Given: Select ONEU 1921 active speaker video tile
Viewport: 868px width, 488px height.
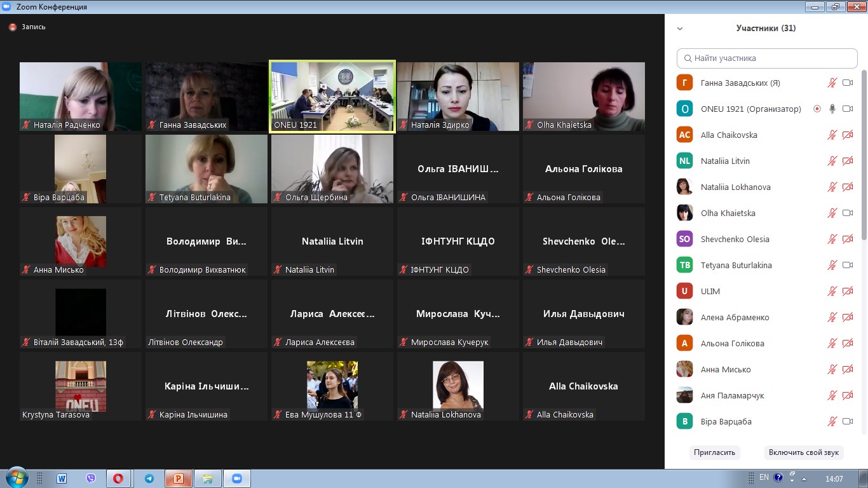Looking at the screenshot, I should point(332,97).
